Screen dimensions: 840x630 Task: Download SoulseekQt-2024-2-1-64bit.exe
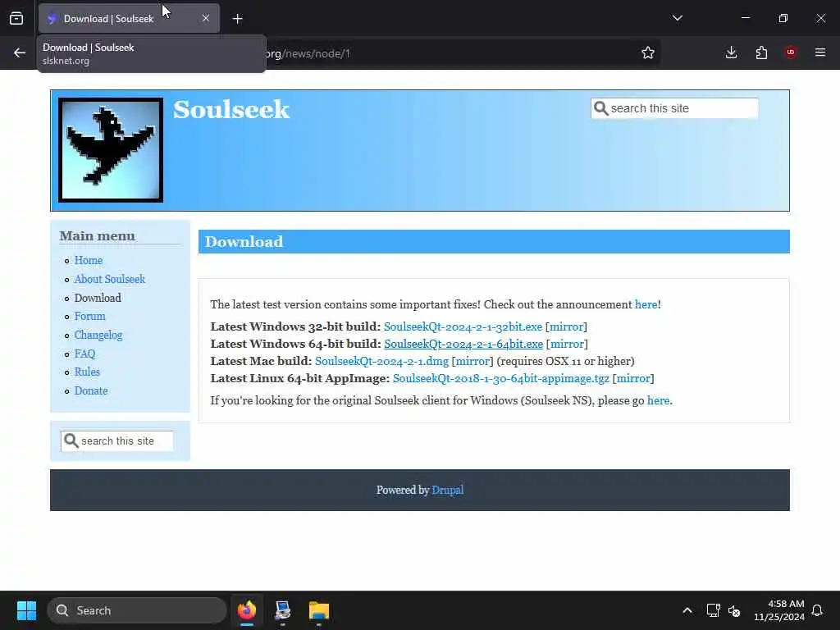[463, 344]
